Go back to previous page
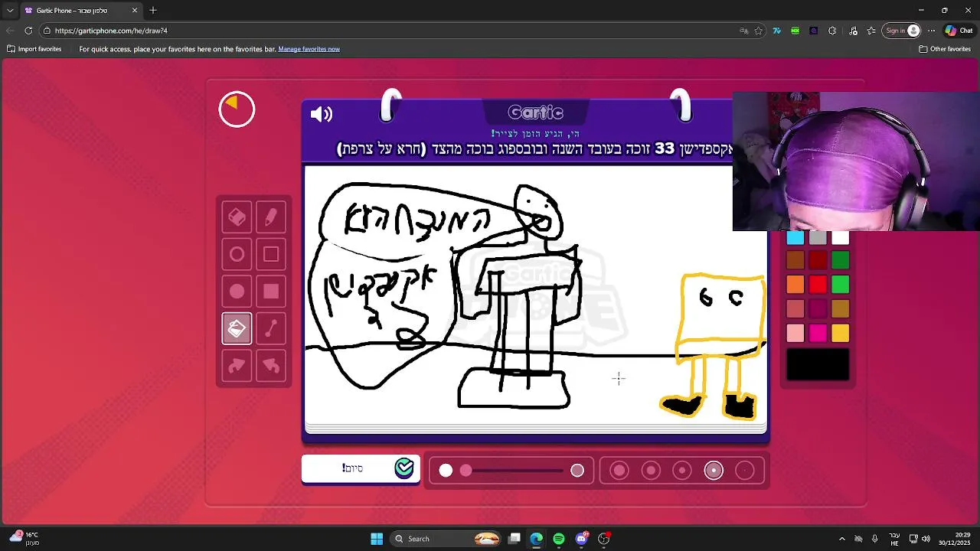Viewport: 980px width, 551px height. (10, 31)
